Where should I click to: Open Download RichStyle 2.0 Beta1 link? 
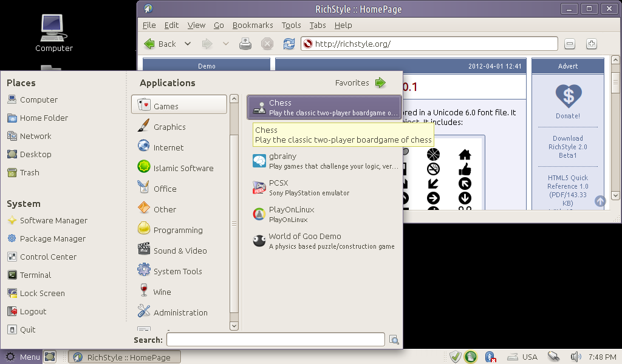point(568,147)
